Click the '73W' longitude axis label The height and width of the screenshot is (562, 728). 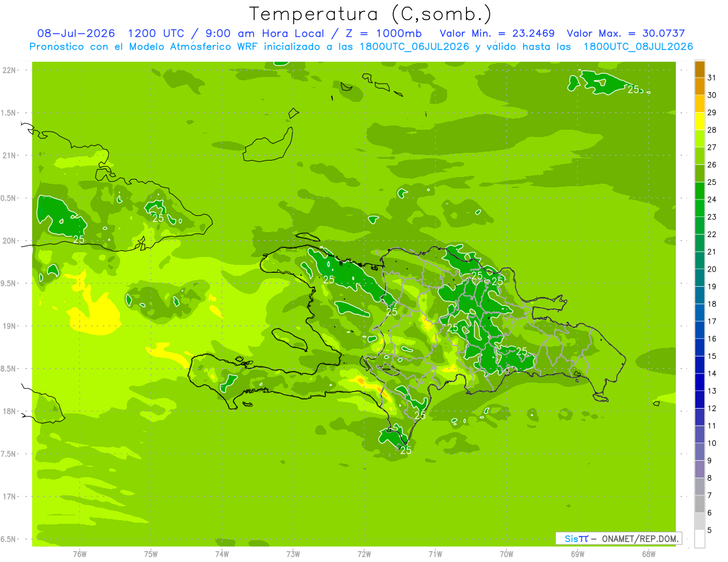(x=293, y=554)
